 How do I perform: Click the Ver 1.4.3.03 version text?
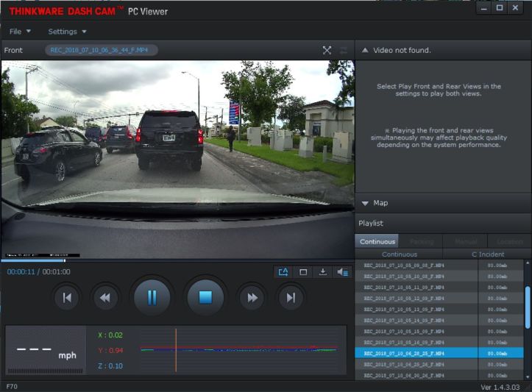pos(500,388)
